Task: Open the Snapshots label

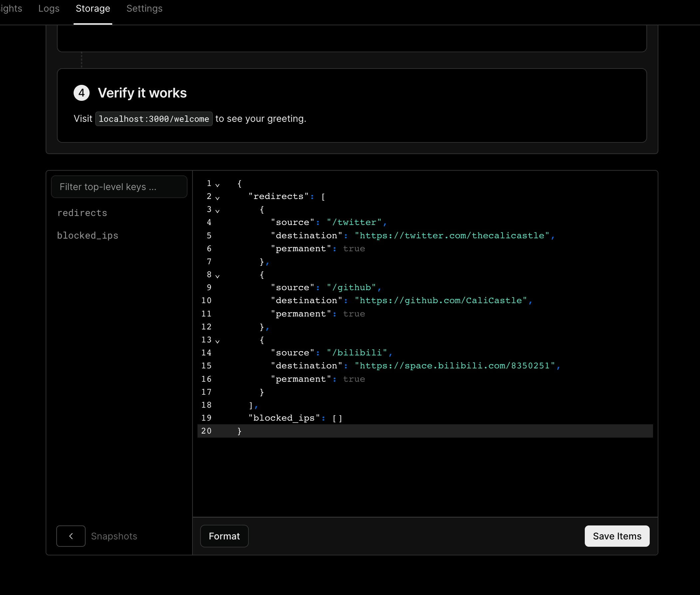Action: [114, 536]
